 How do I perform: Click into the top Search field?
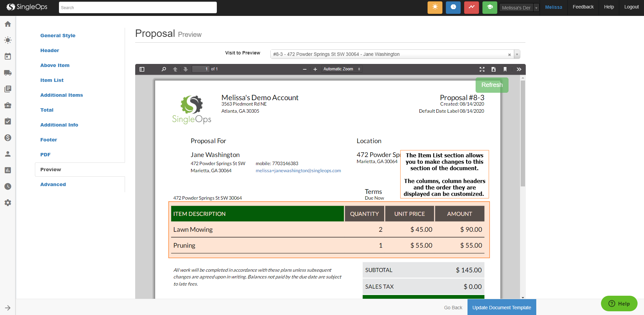pyautogui.click(x=138, y=7)
